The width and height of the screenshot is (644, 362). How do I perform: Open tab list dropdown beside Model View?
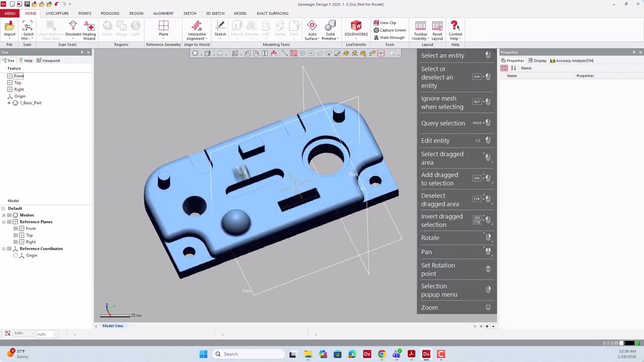coord(493,326)
